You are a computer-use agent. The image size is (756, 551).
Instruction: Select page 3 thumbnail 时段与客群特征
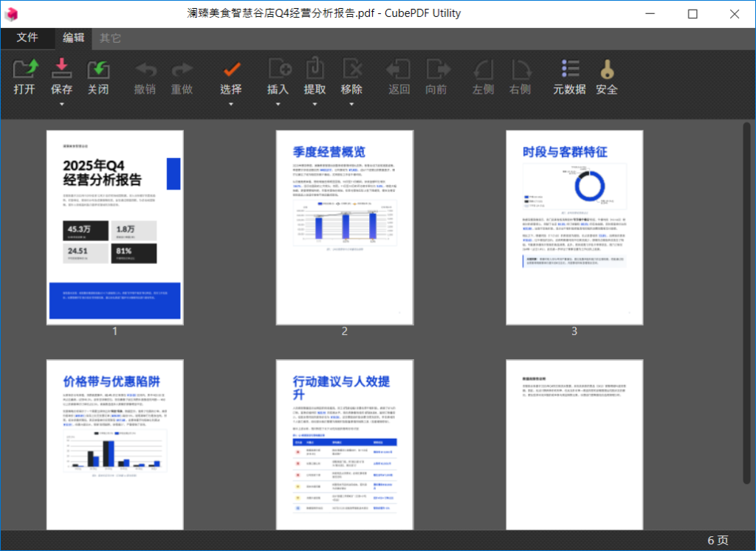tap(574, 227)
